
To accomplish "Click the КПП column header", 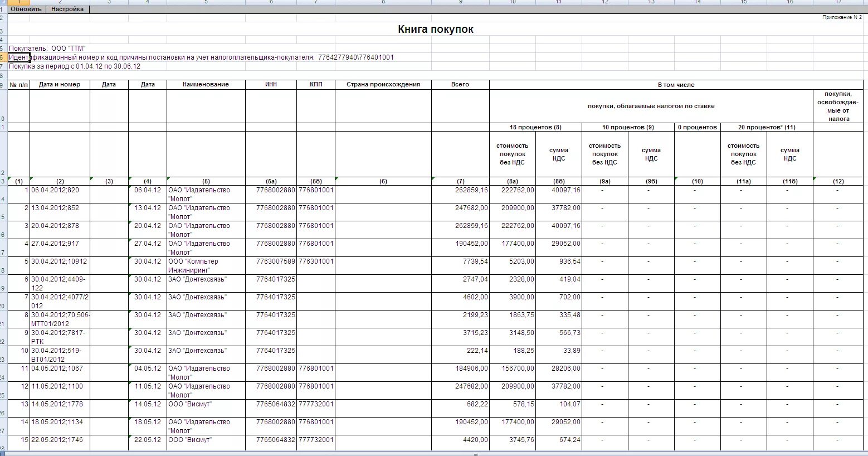I will (x=316, y=85).
